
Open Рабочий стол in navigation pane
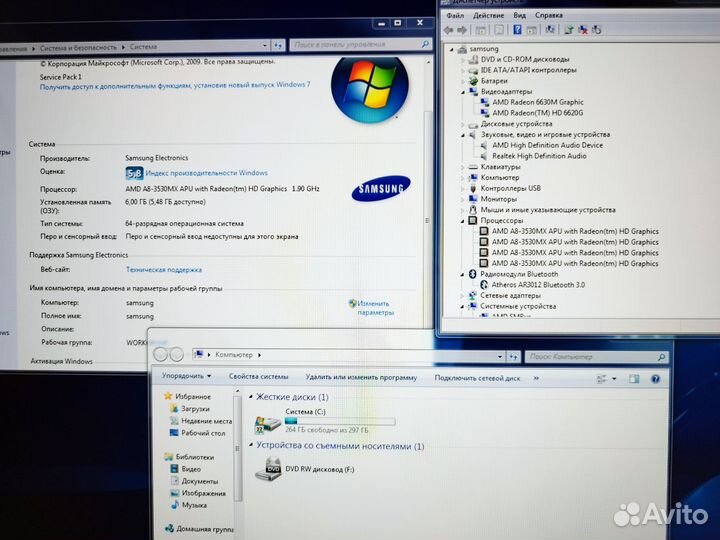click(197, 433)
